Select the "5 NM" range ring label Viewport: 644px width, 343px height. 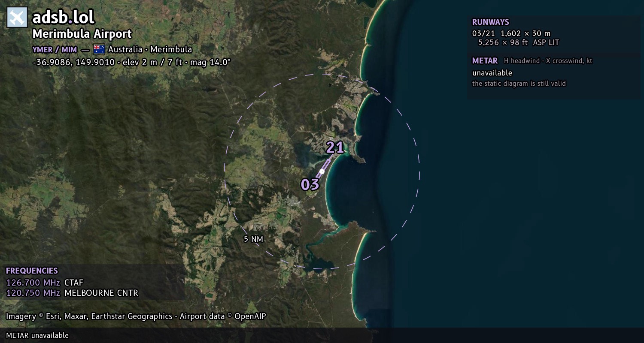click(253, 239)
